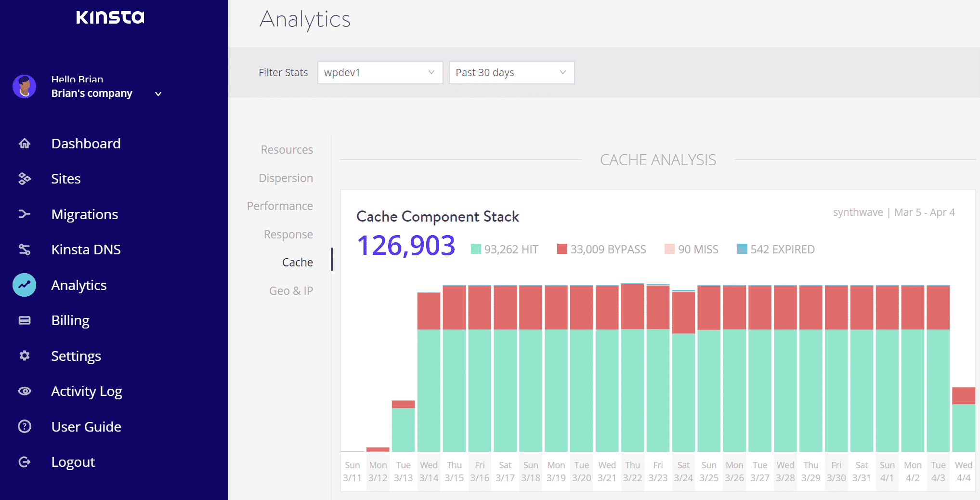Open Sites via its sidebar icon

(x=25, y=179)
